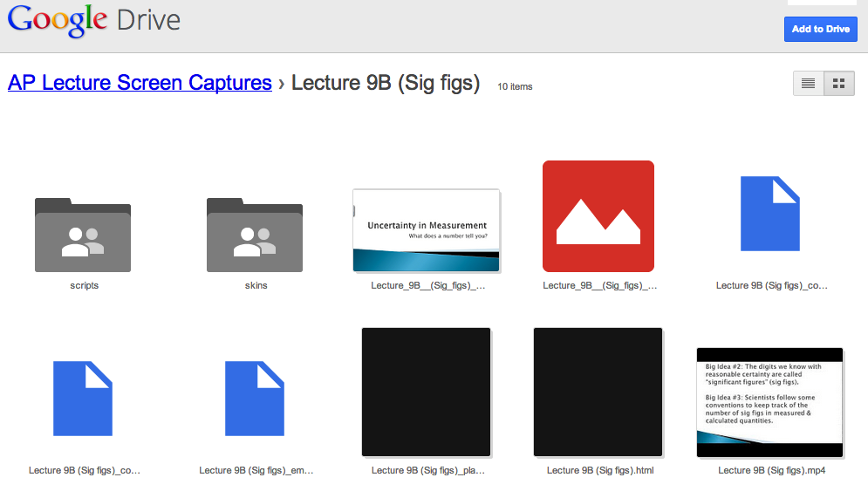Open the Uncertainty in Measurement slide thumbnail
Screen dimensions: 868x498
click(427, 230)
